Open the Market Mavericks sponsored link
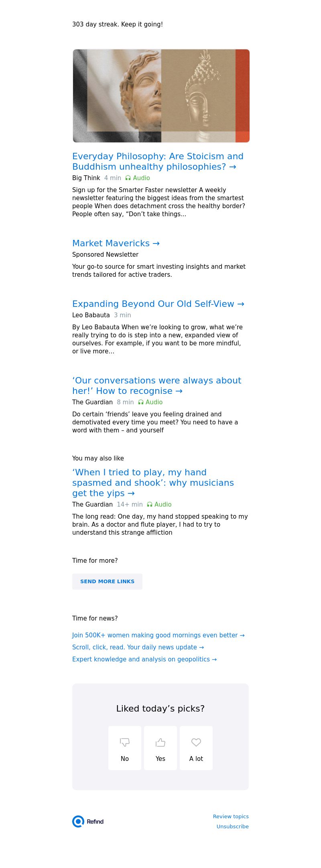The width and height of the screenshot is (321, 868). pos(116,243)
